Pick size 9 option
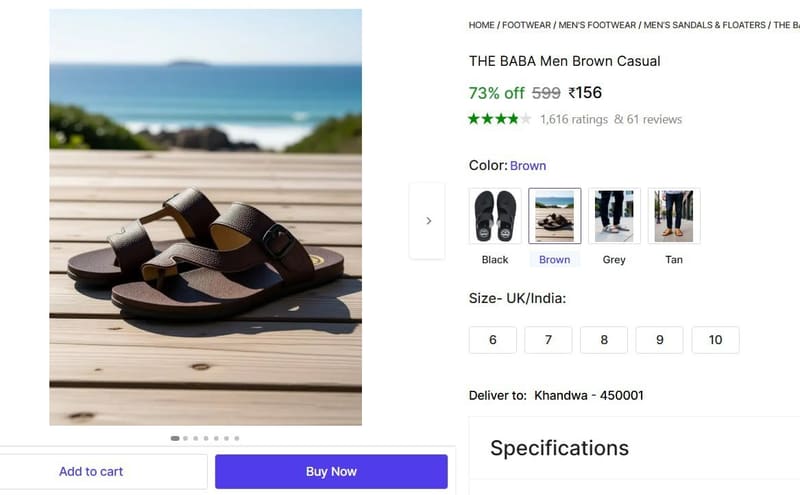The width and height of the screenshot is (800, 495). pyautogui.click(x=660, y=340)
